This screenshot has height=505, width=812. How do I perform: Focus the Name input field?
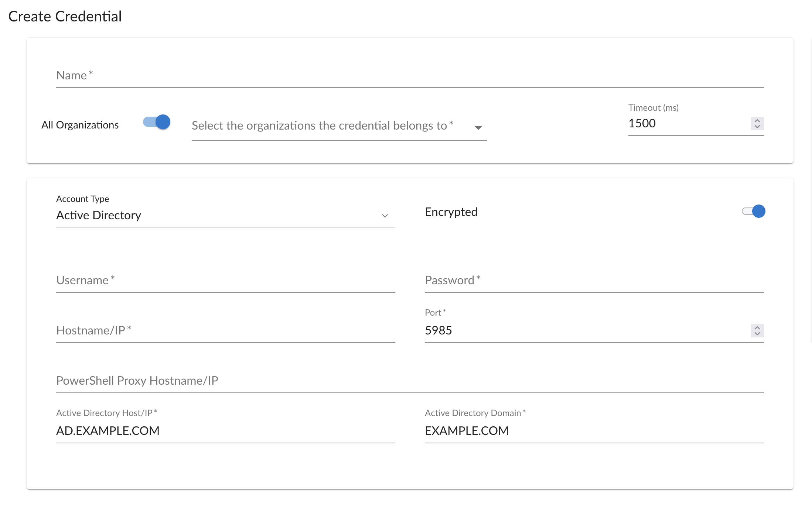pos(409,76)
